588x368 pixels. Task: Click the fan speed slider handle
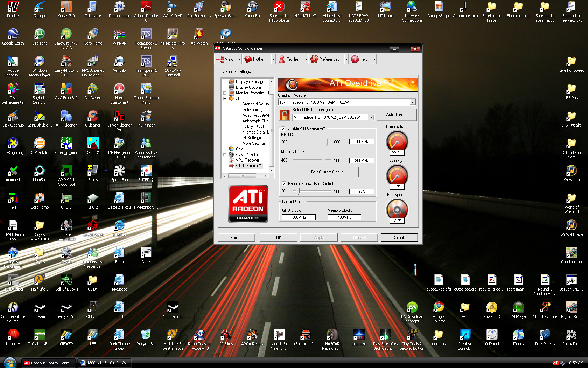298,191
